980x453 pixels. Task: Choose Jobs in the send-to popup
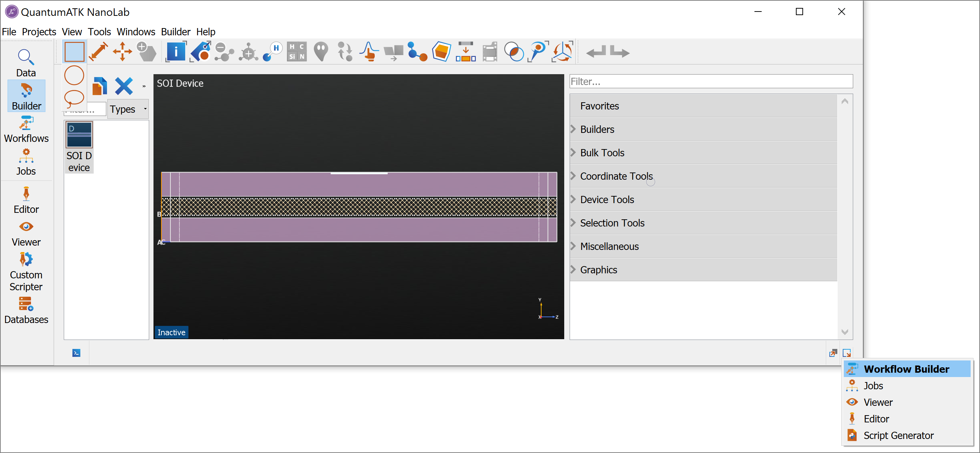tap(907, 386)
